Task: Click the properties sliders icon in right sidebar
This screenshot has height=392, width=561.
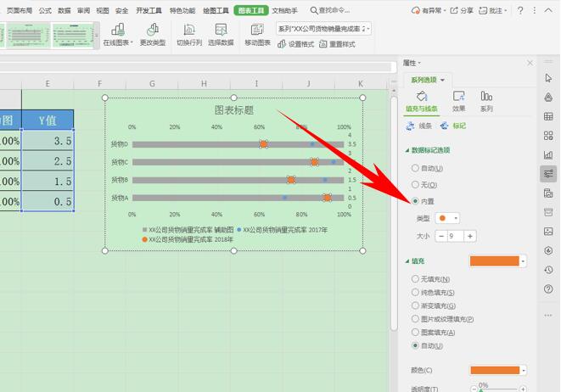Action: pos(548,174)
